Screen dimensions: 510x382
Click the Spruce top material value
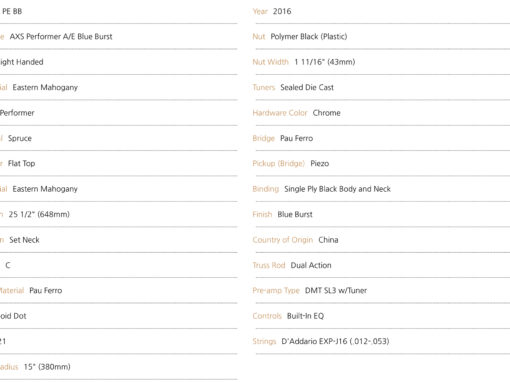[x=20, y=138]
